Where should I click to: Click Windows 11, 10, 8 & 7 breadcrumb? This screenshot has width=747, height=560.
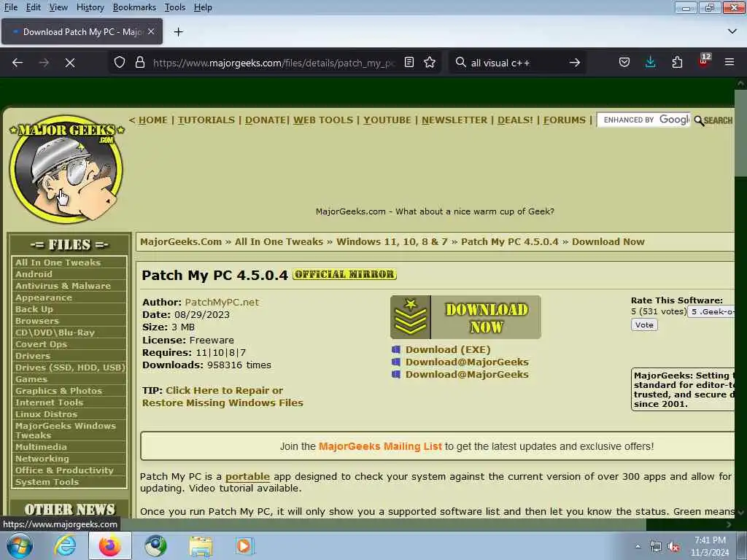pos(392,241)
